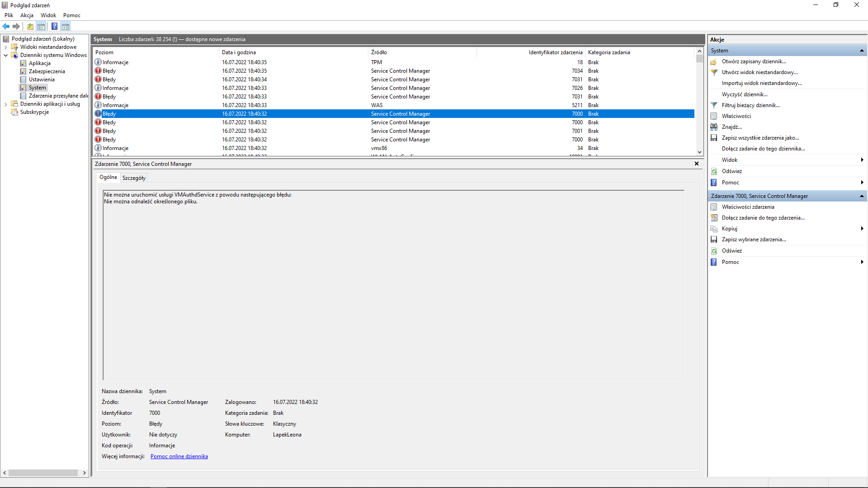Viewport: 868px width, 488px height.
Task: Click the Zabezpieczenia log icon in tree
Action: click(x=23, y=71)
